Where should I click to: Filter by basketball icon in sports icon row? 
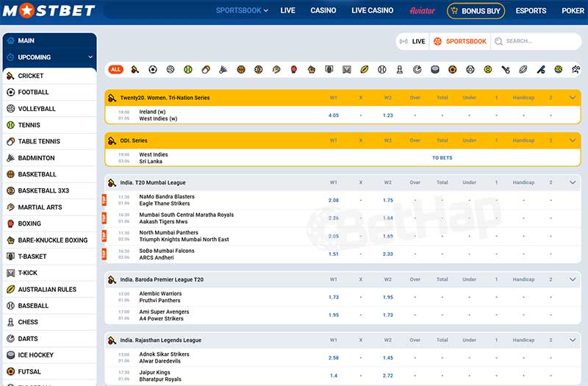(241, 69)
